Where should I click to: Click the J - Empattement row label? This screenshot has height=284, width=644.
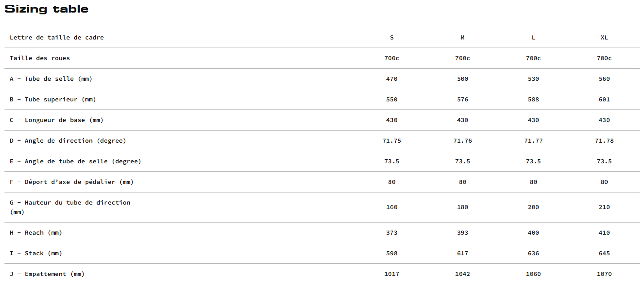47,274
